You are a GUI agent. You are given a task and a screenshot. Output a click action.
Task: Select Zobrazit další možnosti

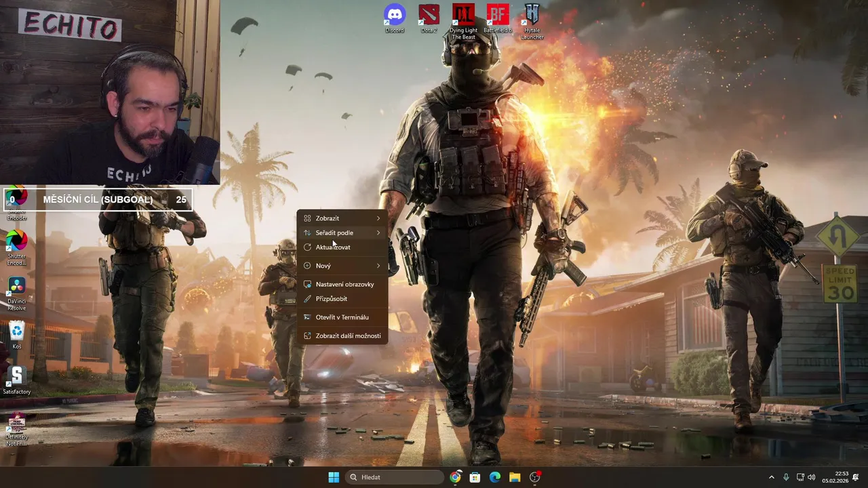342,335
